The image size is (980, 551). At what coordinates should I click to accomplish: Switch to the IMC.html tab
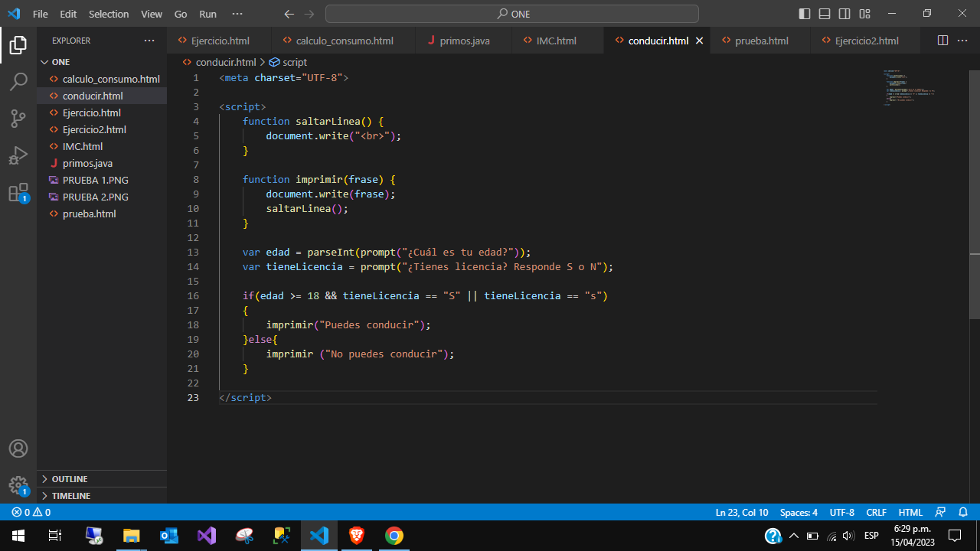(x=556, y=41)
